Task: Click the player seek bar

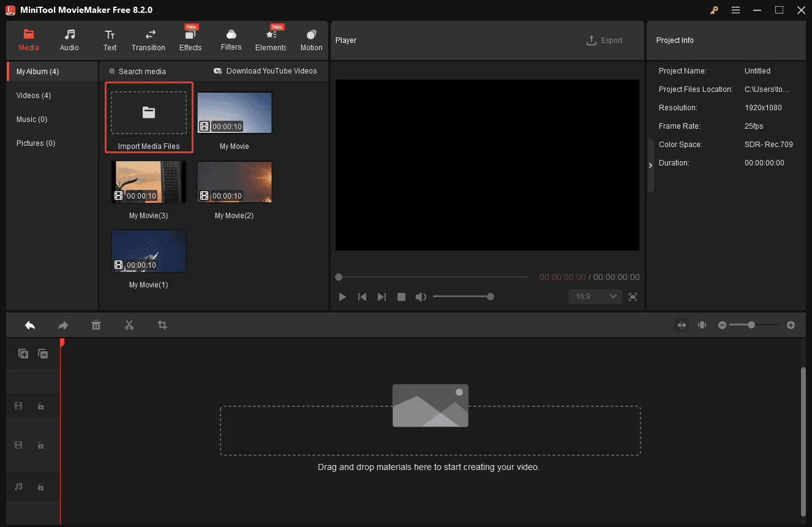Action: coord(432,277)
